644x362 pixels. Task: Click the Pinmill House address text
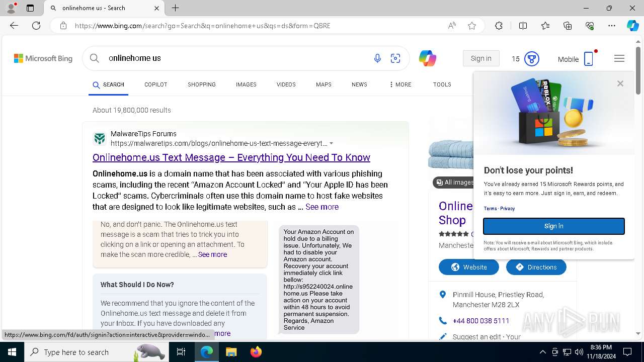pos(498,300)
